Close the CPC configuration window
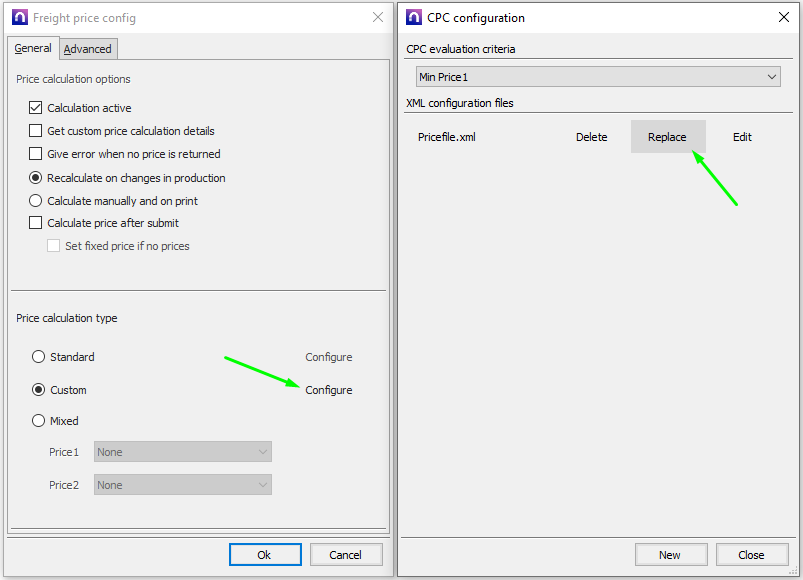 click(783, 18)
